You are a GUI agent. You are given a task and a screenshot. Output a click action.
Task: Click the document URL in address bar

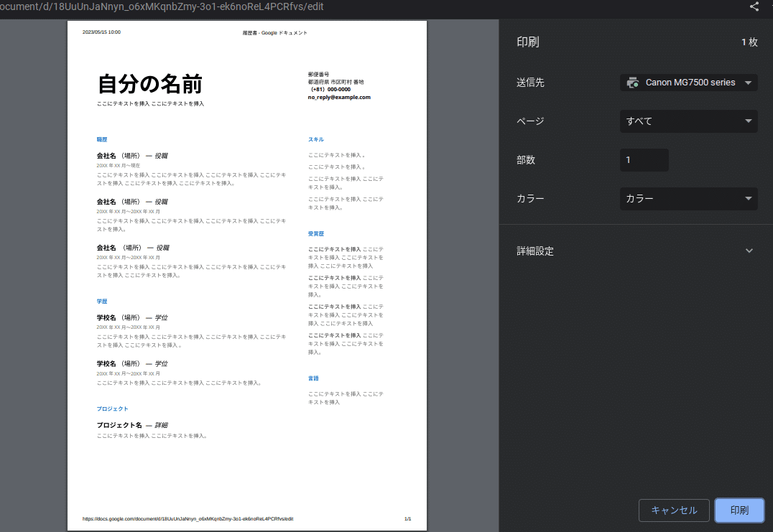pyautogui.click(x=162, y=6)
